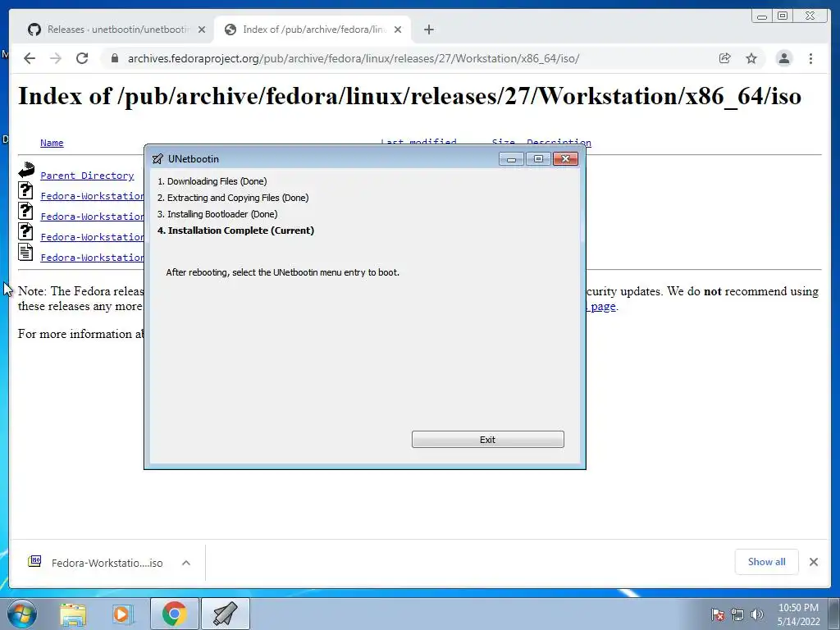Click 'After rebooting' instruction text
Viewport: 840px width, 630px height.
point(282,272)
